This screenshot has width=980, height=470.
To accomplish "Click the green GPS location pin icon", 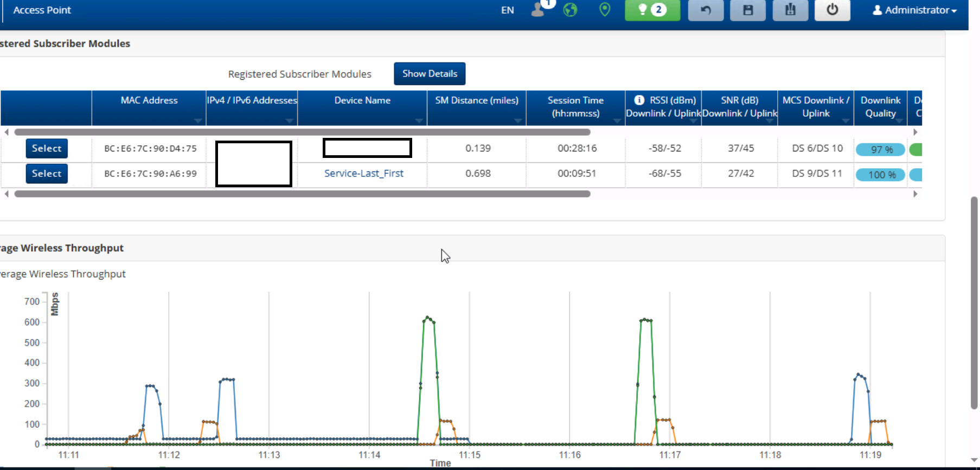I will pos(605,10).
